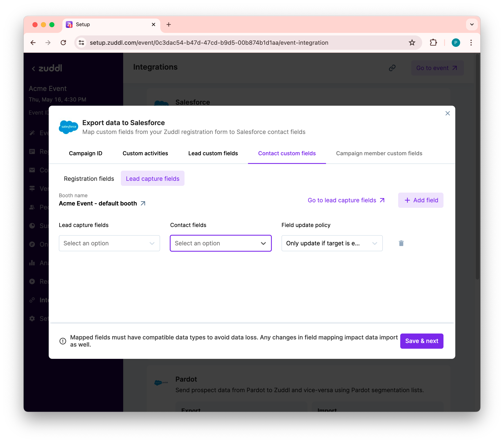Open booth link arrow beside Acme Event default booth
Screen dimensions: 504x443
(143, 203)
